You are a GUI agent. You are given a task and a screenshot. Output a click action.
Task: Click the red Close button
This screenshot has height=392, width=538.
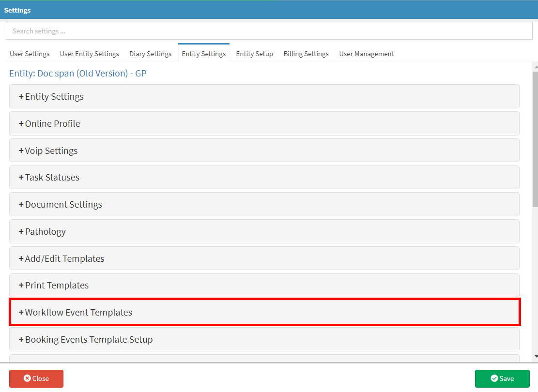tap(36, 378)
